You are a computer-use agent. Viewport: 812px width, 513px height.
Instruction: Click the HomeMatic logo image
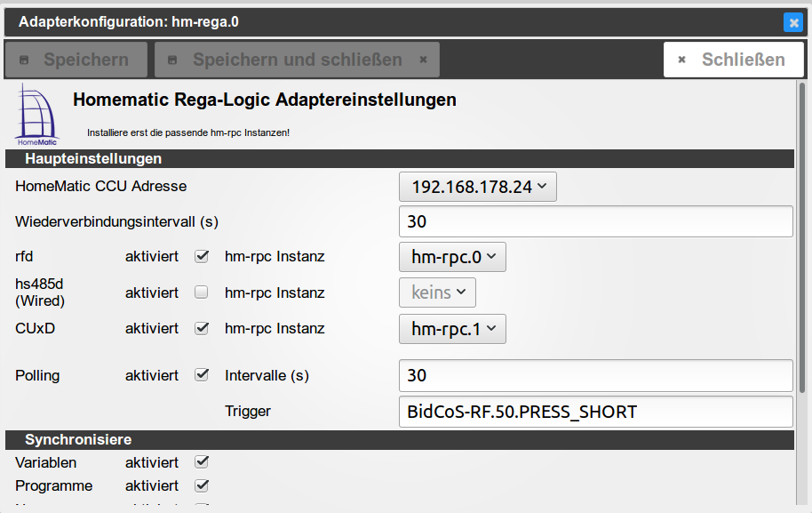[x=36, y=115]
